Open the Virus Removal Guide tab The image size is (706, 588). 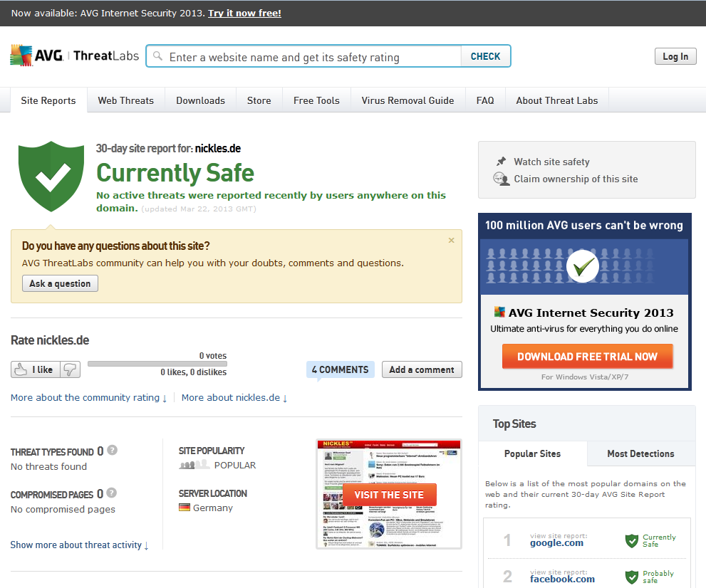408,100
